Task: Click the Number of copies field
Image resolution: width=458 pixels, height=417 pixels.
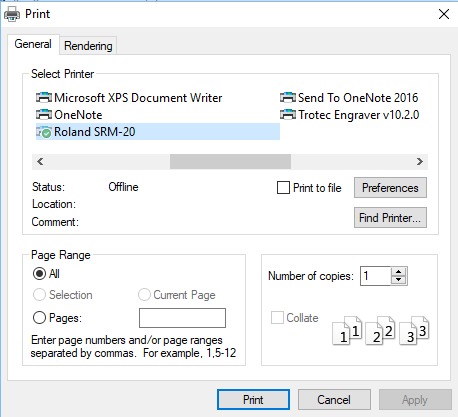Action: (375, 276)
